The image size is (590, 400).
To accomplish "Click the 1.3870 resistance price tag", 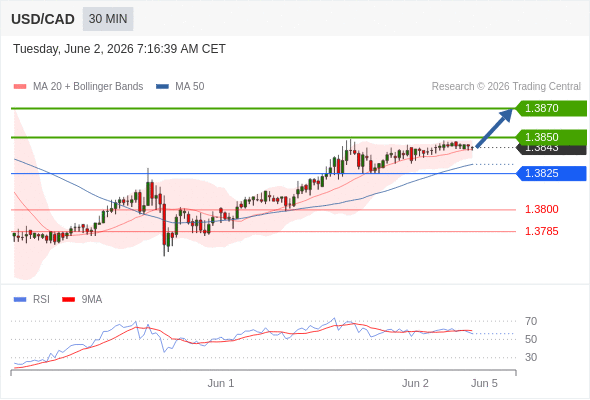I will 551,108.
